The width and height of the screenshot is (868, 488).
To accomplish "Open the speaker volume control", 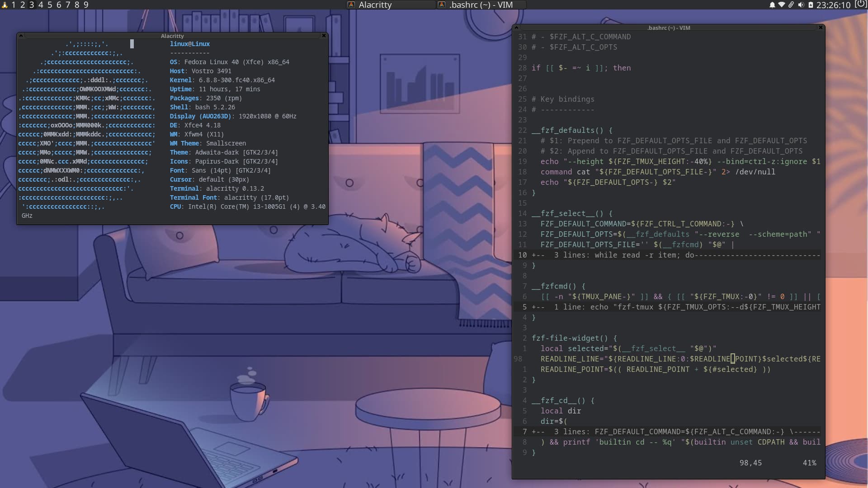I will (801, 5).
